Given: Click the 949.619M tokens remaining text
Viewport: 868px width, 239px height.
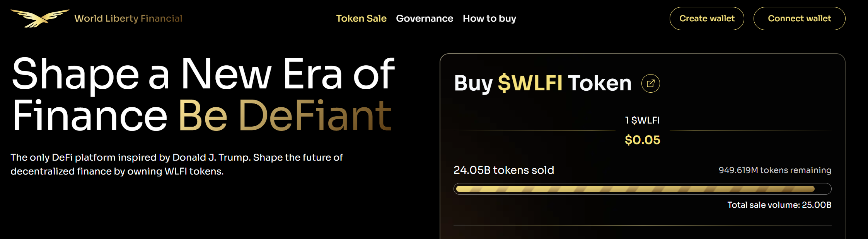Looking at the screenshot, I should (x=774, y=170).
